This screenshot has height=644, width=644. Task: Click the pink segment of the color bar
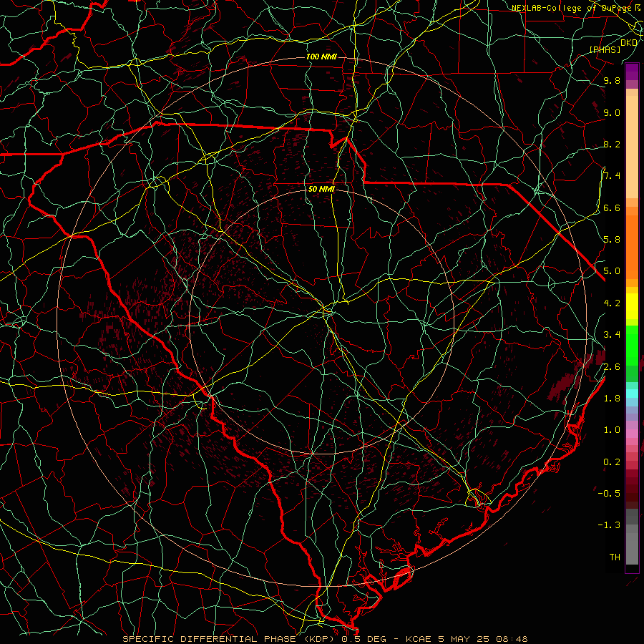coord(632,434)
